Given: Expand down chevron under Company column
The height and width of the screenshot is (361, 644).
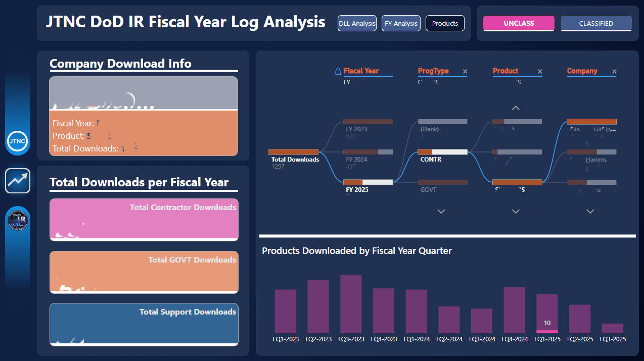Looking at the screenshot, I should click(590, 212).
